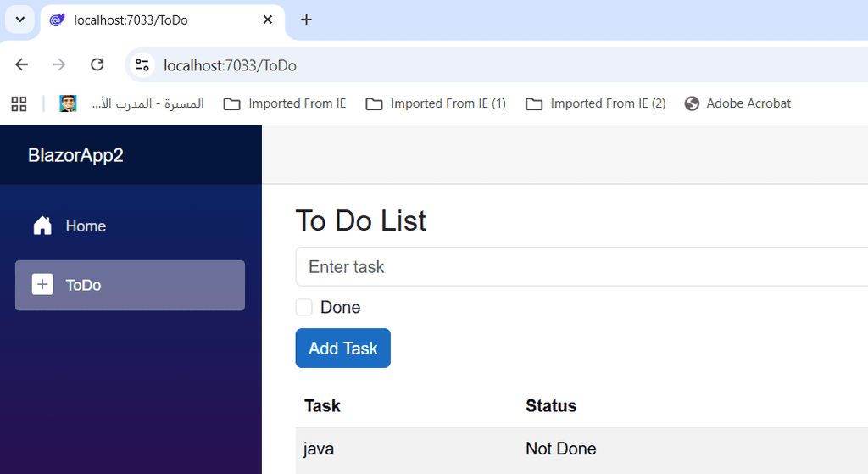This screenshot has height=474, width=868.
Task: Click the Done checkbox label
Action: [341, 307]
